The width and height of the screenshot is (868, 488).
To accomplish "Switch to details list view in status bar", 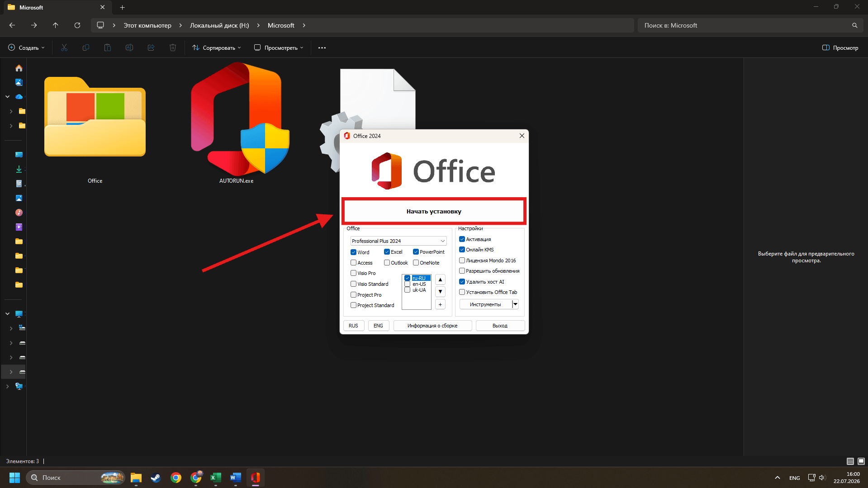I will [x=850, y=461].
